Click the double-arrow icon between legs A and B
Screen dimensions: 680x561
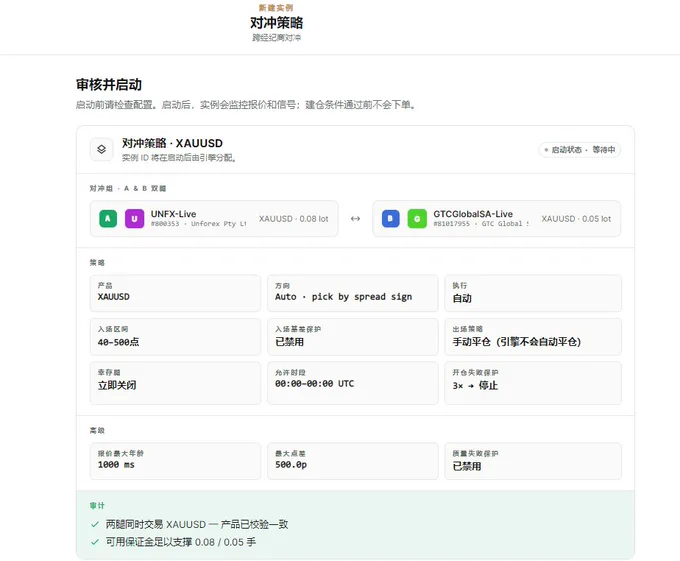355,219
